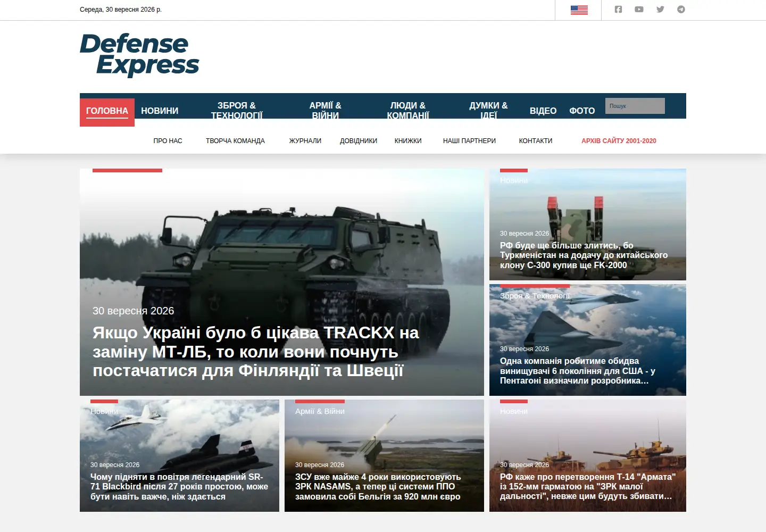Click the Новини tag on Армата card
The width and height of the screenshot is (766, 532).
514,411
